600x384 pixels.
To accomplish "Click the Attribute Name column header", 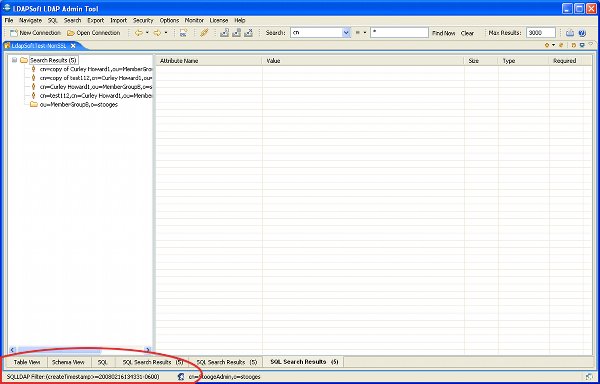I will coord(209,60).
